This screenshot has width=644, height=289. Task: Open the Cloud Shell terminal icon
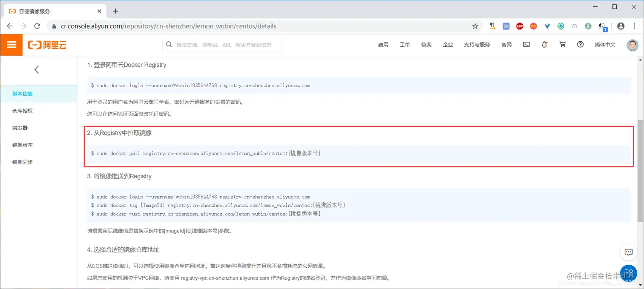[x=526, y=44]
